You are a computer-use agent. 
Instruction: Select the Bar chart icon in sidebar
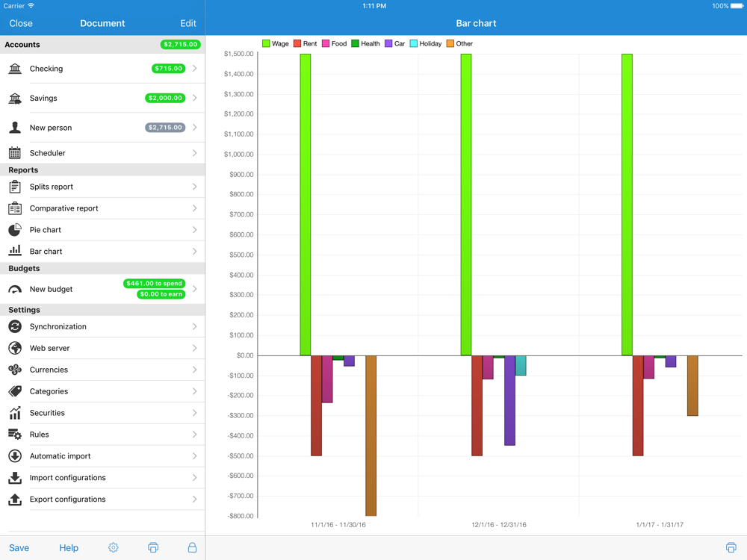[15, 250]
